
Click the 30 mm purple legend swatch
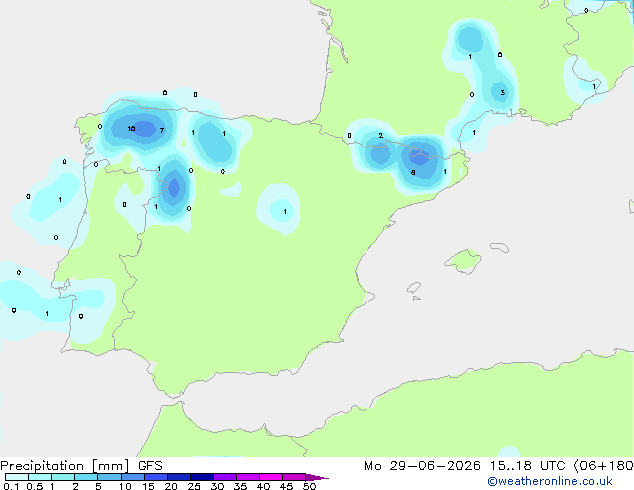click(224, 477)
